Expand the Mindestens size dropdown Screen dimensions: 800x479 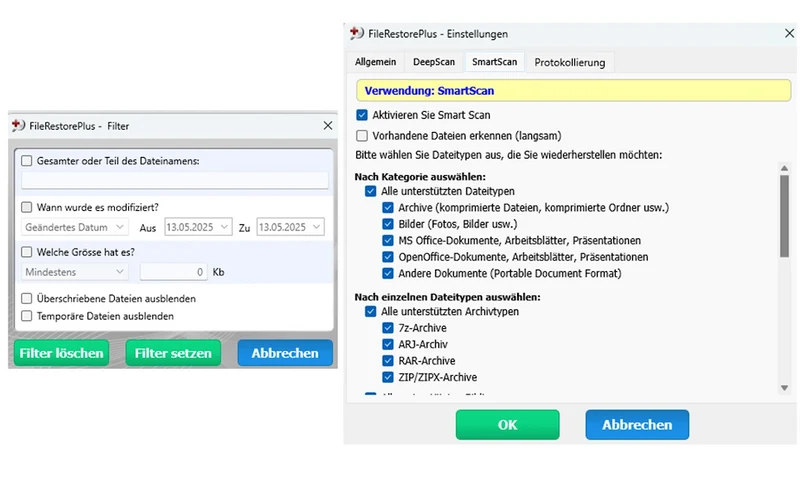point(74,272)
